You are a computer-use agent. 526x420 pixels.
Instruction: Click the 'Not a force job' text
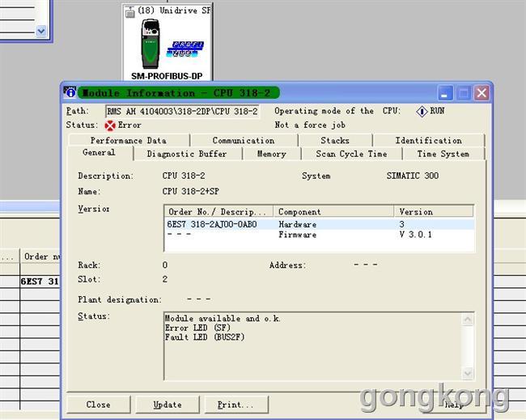[310, 125]
